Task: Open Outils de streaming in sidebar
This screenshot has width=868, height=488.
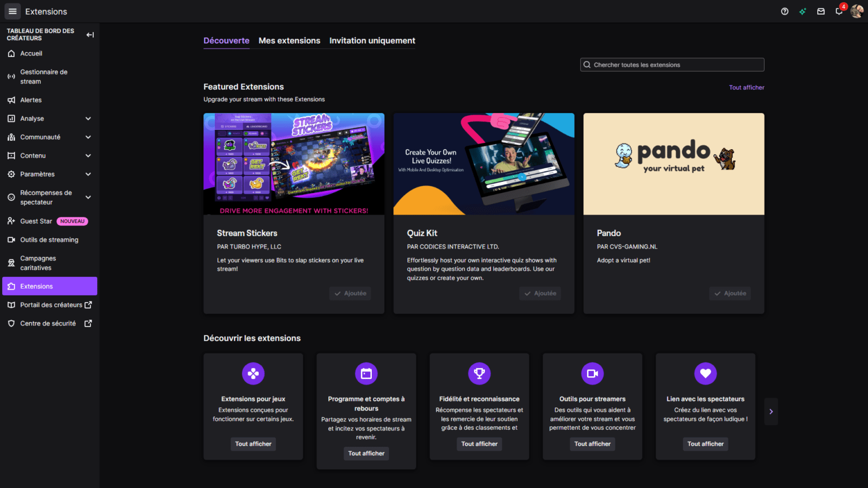Action: tap(50, 240)
